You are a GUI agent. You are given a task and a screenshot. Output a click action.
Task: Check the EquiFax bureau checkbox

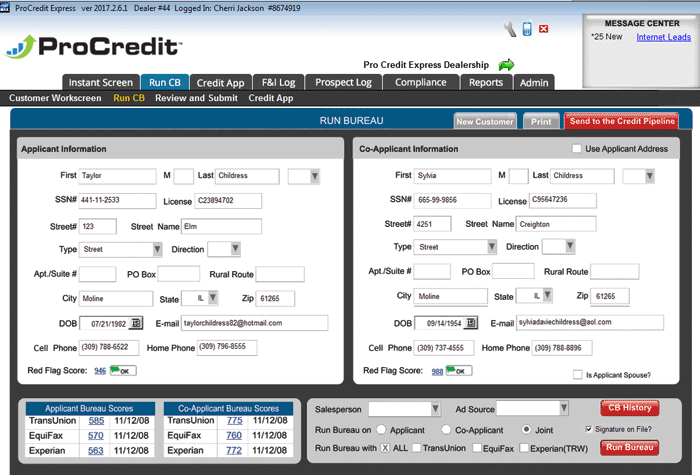477,448
